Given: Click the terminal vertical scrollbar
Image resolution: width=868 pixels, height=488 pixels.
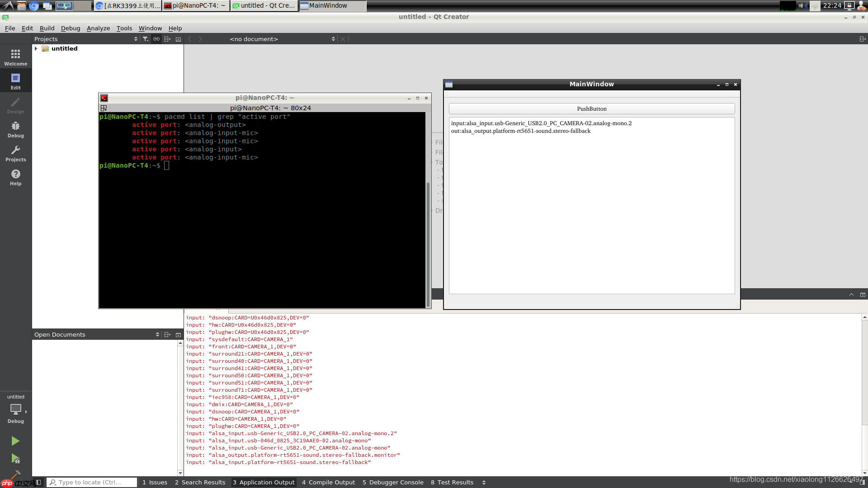Looking at the screenshot, I should click(428, 244).
